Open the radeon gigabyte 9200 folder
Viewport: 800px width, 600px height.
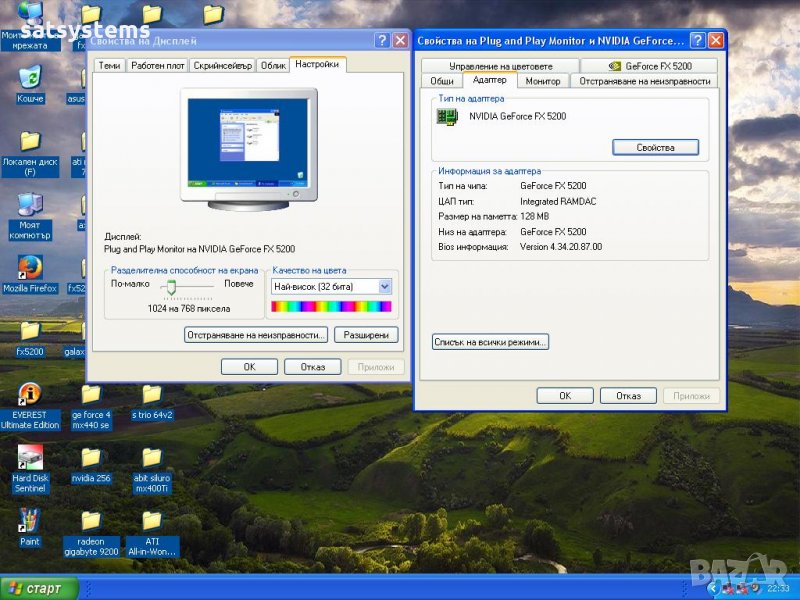(91, 522)
